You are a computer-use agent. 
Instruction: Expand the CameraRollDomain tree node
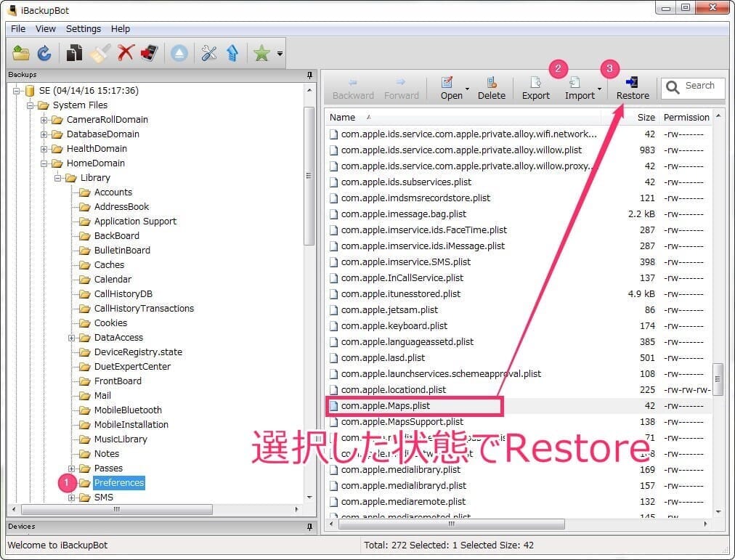pyautogui.click(x=44, y=120)
